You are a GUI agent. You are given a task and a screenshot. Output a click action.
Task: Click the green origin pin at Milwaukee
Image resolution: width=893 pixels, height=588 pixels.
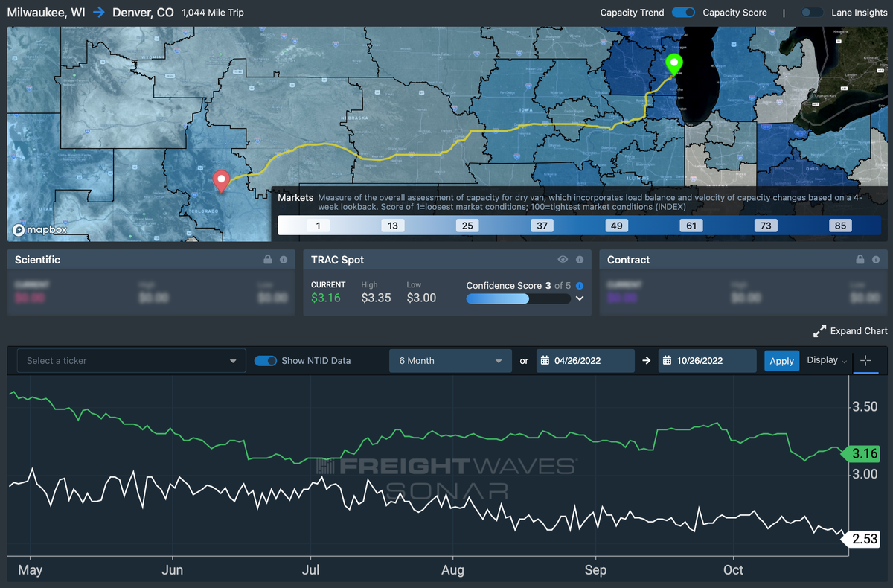pos(674,65)
